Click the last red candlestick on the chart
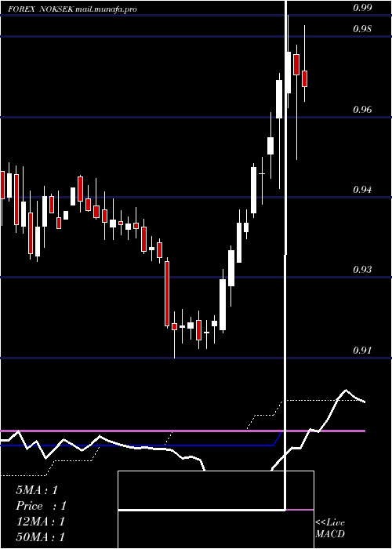The image size is (392, 549). pos(304,78)
